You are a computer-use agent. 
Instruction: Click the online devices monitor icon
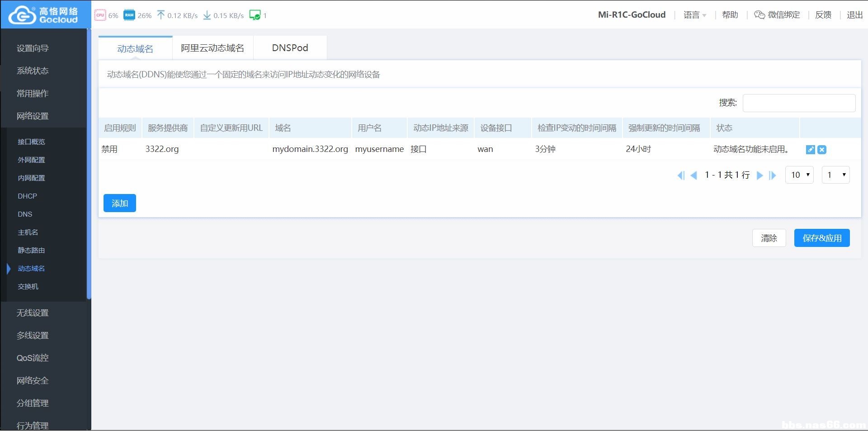(255, 15)
